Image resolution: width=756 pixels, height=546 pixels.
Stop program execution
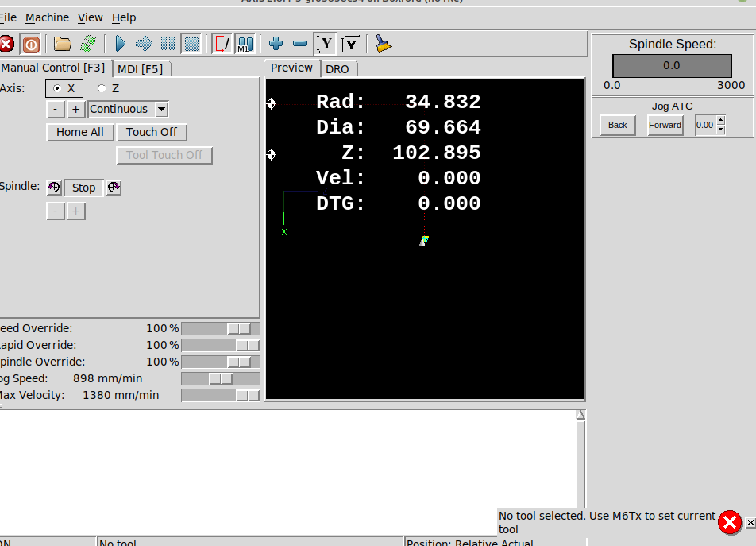(x=191, y=44)
